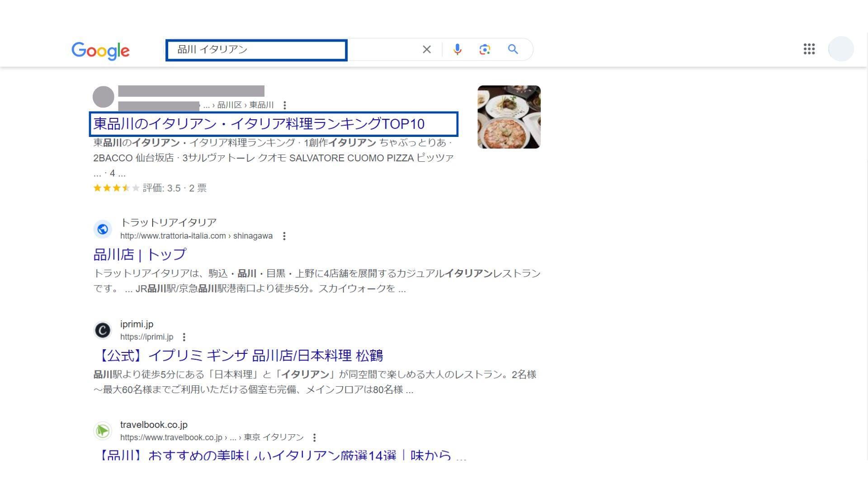Open more options for trattoria-italia result
Viewport: 868px width, 488px height.
[284, 236]
